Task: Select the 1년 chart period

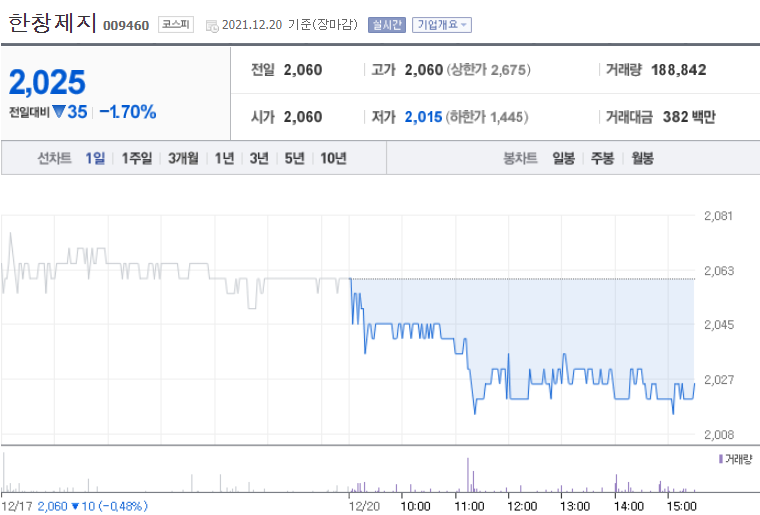Action: [x=224, y=158]
